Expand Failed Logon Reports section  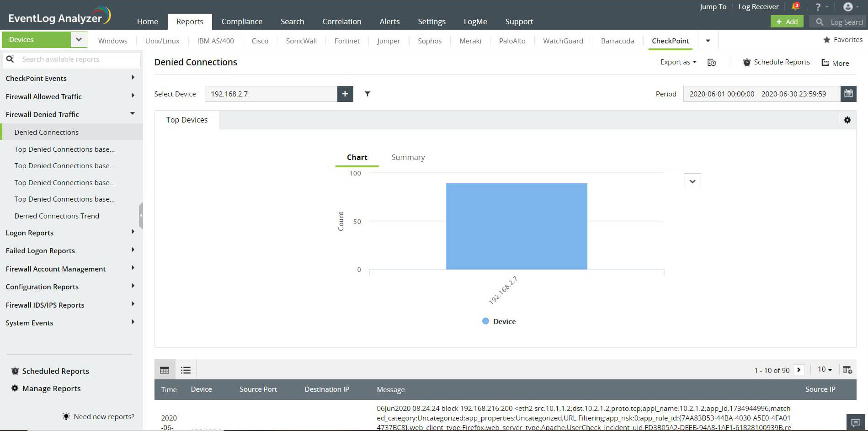133,250
